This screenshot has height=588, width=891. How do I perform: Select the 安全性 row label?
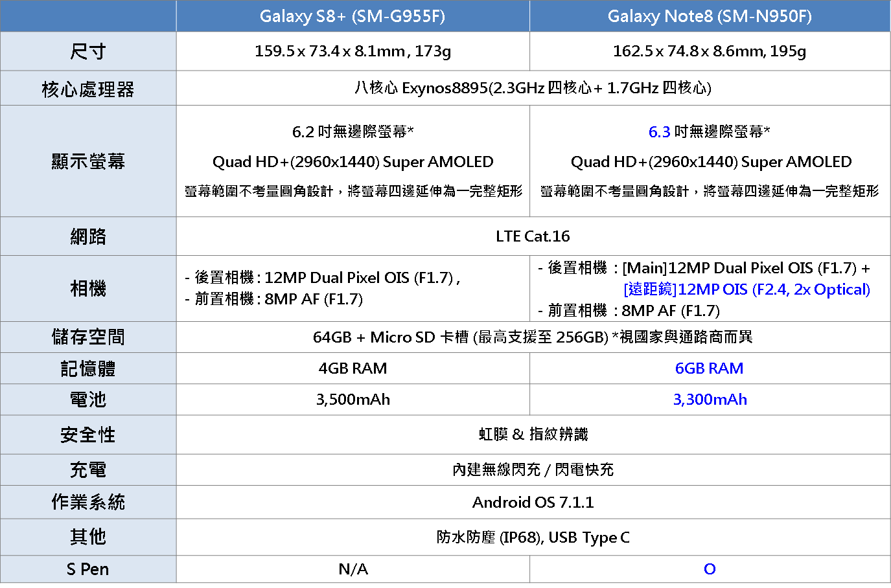88,435
